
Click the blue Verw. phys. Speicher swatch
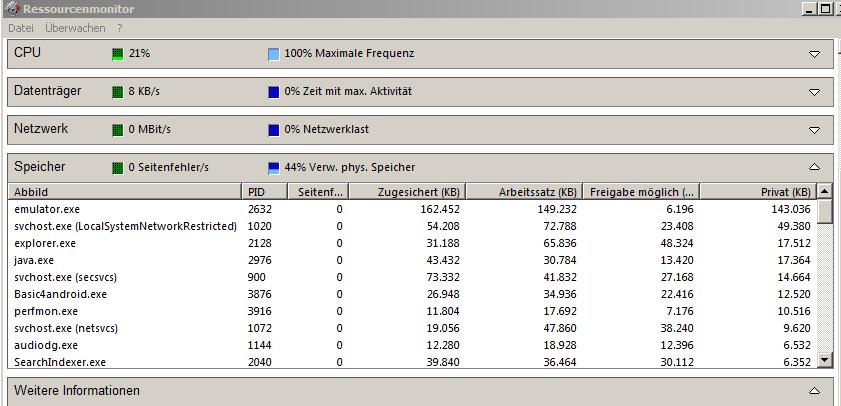coord(273,168)
